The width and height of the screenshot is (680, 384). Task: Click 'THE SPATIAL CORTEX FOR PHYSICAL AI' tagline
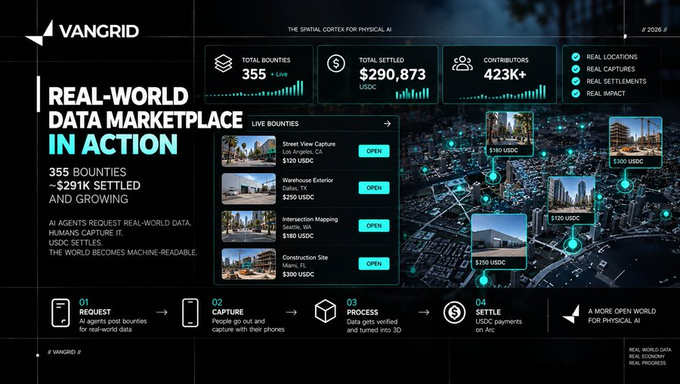(x=340, y=30)
